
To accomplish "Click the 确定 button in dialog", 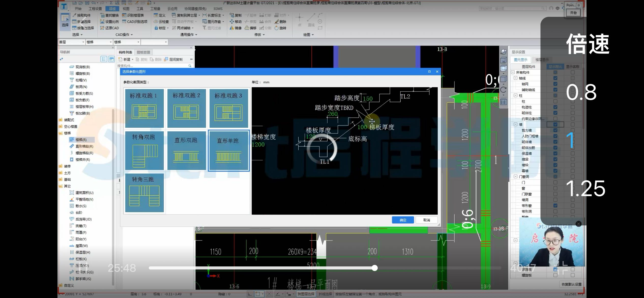I will 403,220.
